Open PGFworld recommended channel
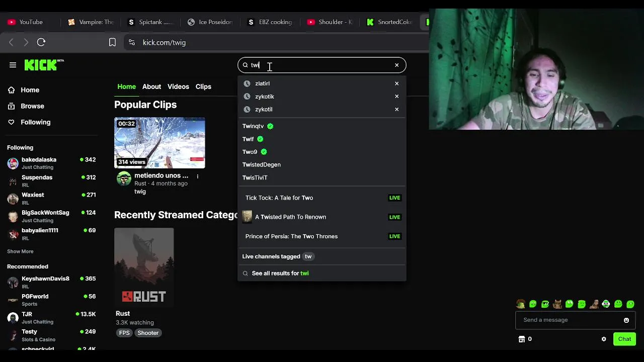This screenshot has width=644, height=362. click(x=51, y=300)
